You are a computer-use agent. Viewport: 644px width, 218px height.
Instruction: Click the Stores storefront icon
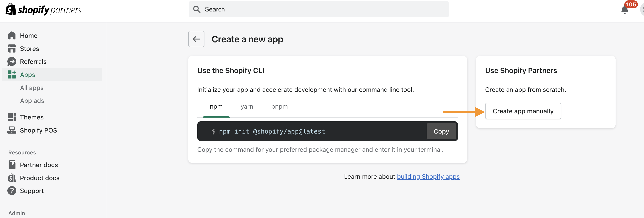pos(12,48)
